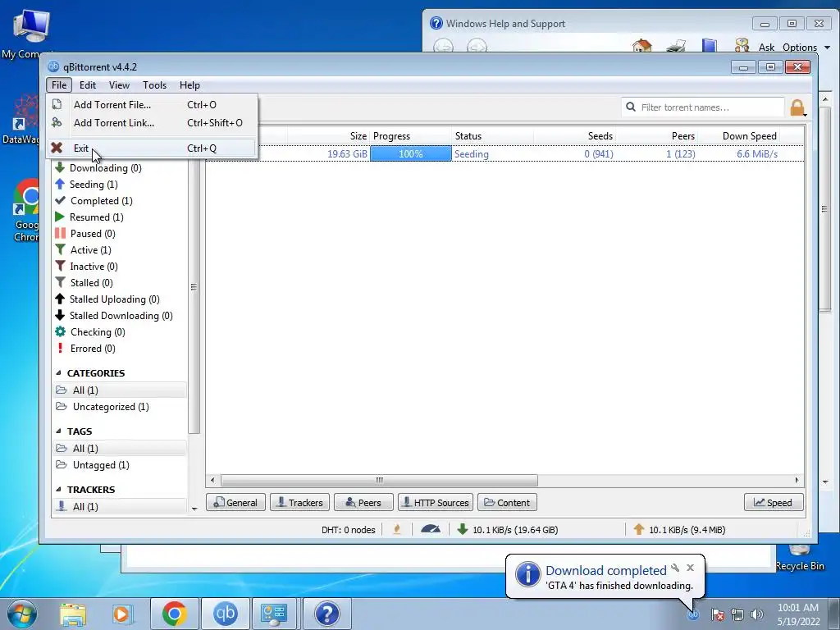The width and height of the screenshot is (840, 630).
Task: Show the Speed graph tab
Action: [774, 503]
